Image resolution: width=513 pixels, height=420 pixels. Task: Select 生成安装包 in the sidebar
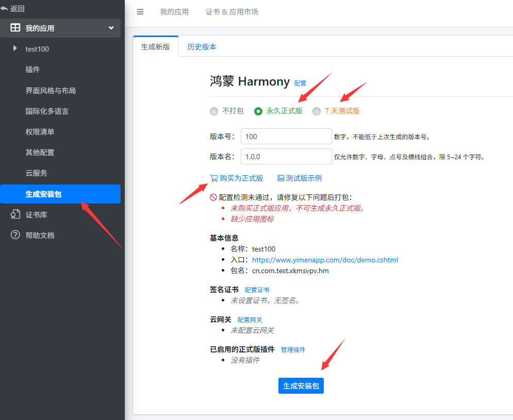pyautogui.click(x=60, y=194)
